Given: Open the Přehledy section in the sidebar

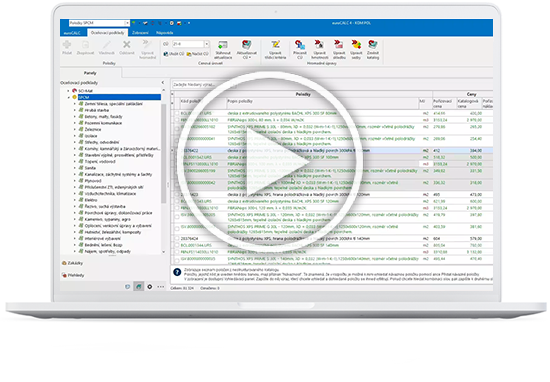Looking at the screenshot, I should pyautogui.click(x=73, y=275).
